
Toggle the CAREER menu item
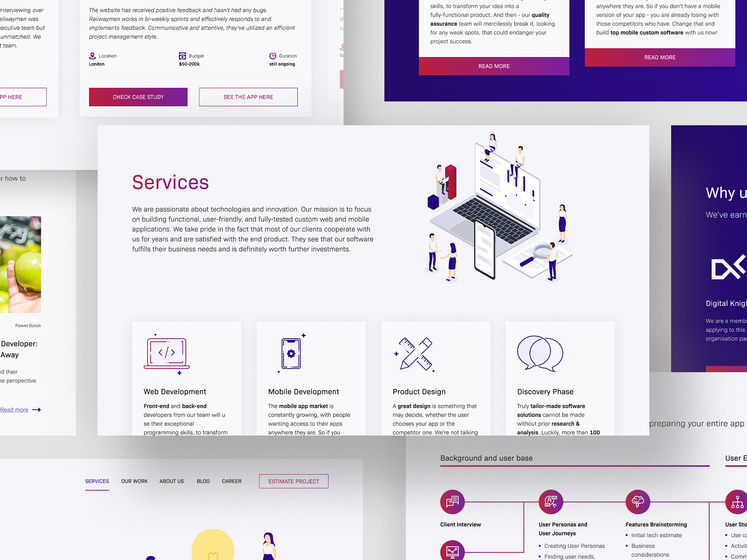(x=232, y=482)
